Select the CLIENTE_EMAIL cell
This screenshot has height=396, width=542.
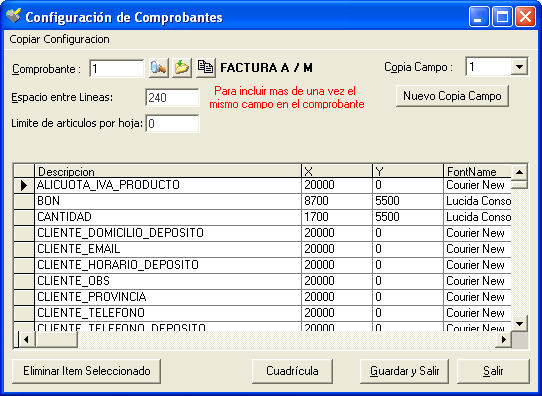coord(168,249)
